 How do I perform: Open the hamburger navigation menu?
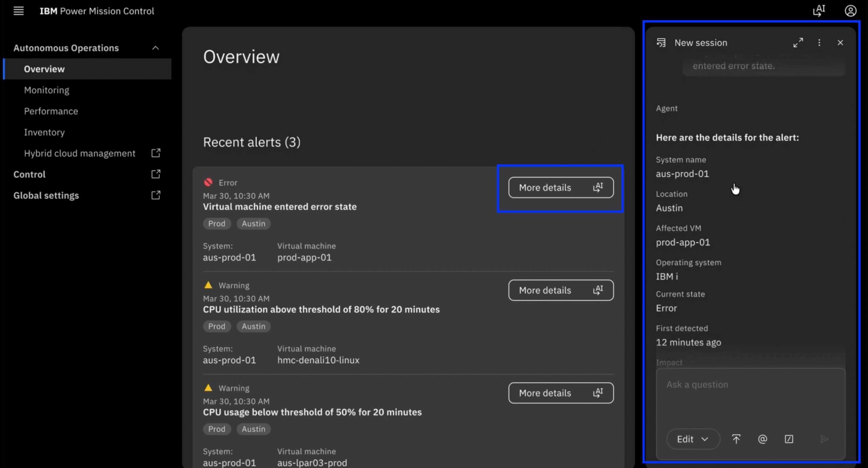(x=19, y=11)
